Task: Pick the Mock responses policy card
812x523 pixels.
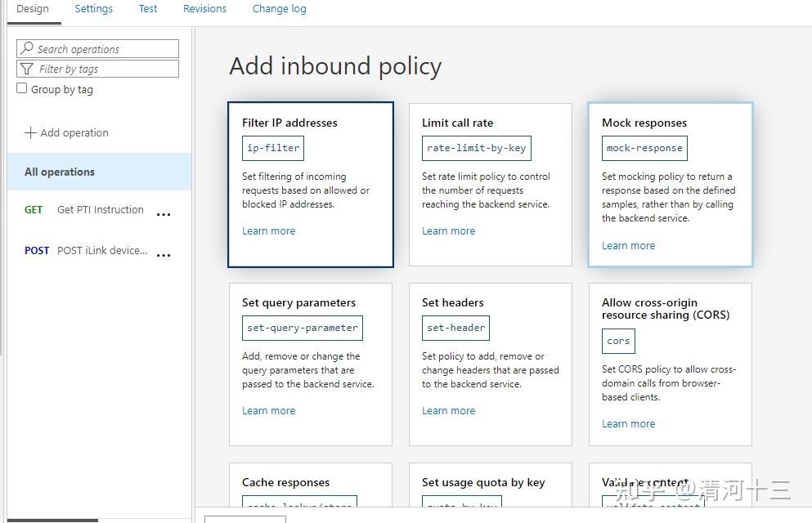Action: tap(670, 184)
